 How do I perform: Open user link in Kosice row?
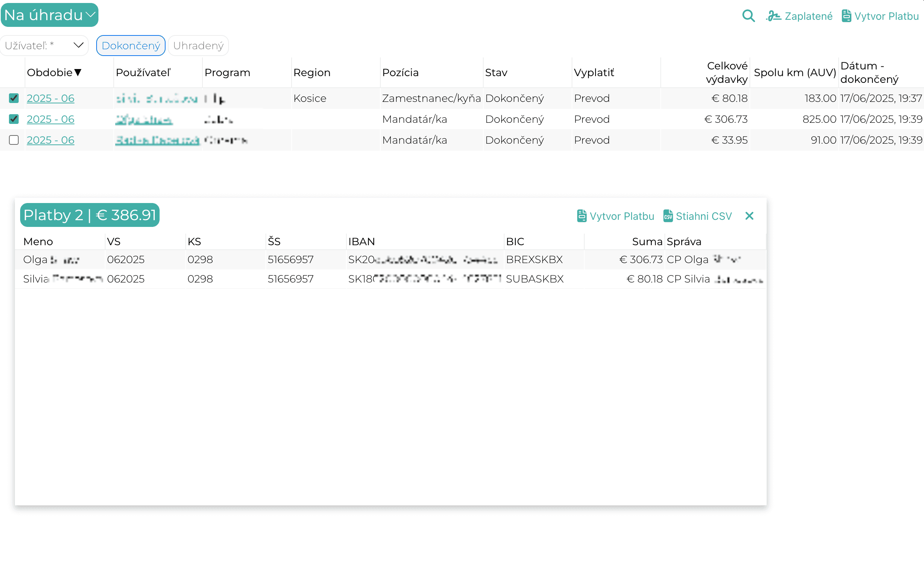pos(157,99)
